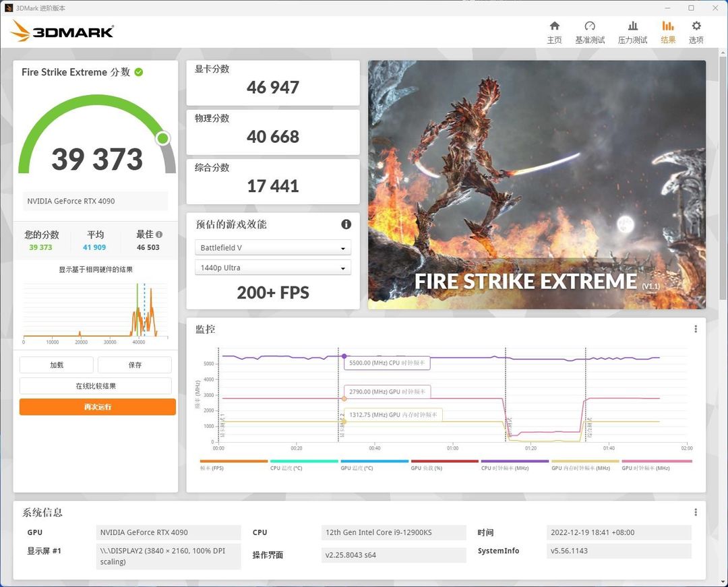Open Benchmarks (基准测试) gauge icon
The width and height of the screenshot is (728, 587).
click(590, 26)
